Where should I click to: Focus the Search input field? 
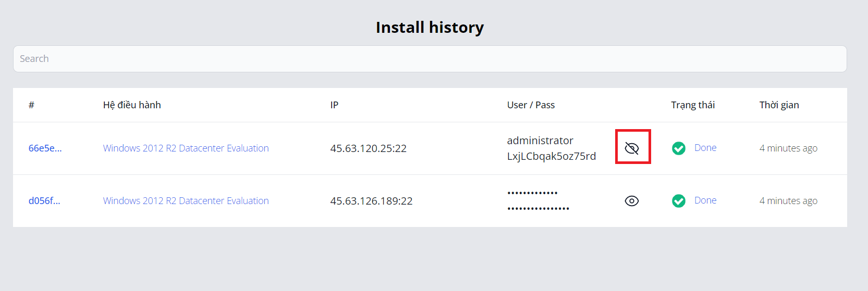point(430,59)
